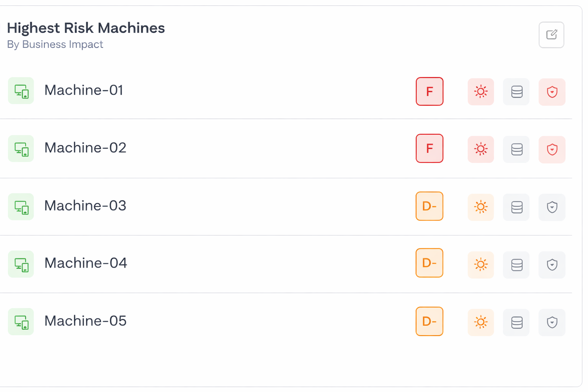Select the Machine-05 row name
588x392 pixels.
click(x=85, y=321)
